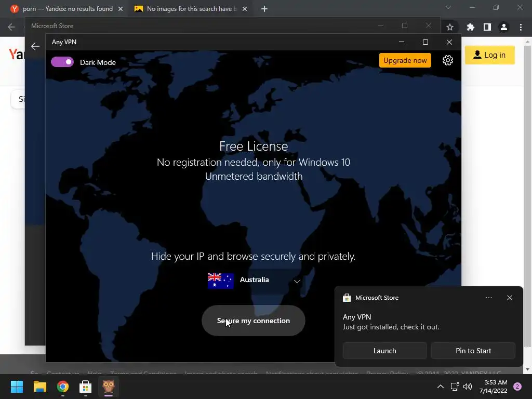Viewport: 532px width, 399px height.
Task: Launch Any VPN from notification
Action: tap(384, 351)
